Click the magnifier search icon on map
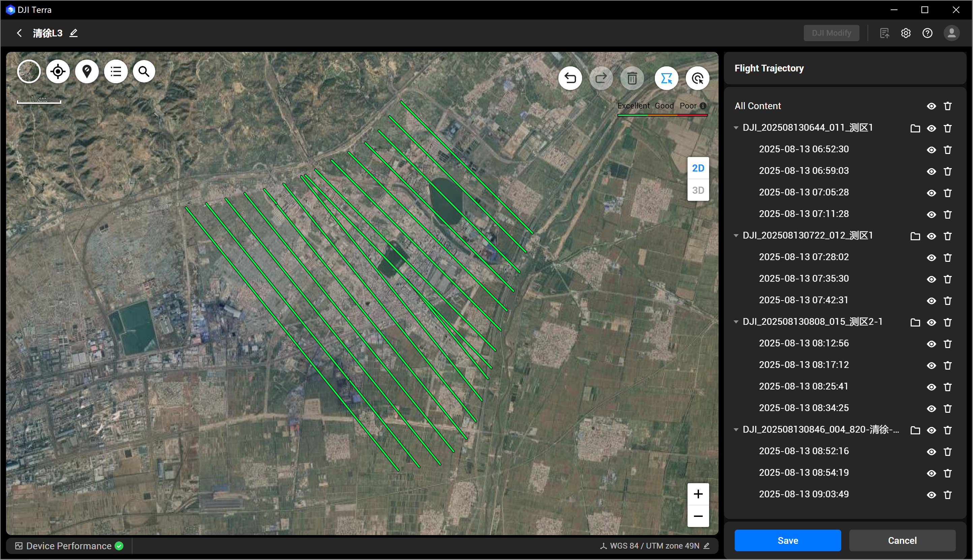Viewport: 973px width, 560px height. [x=144, y=71]
